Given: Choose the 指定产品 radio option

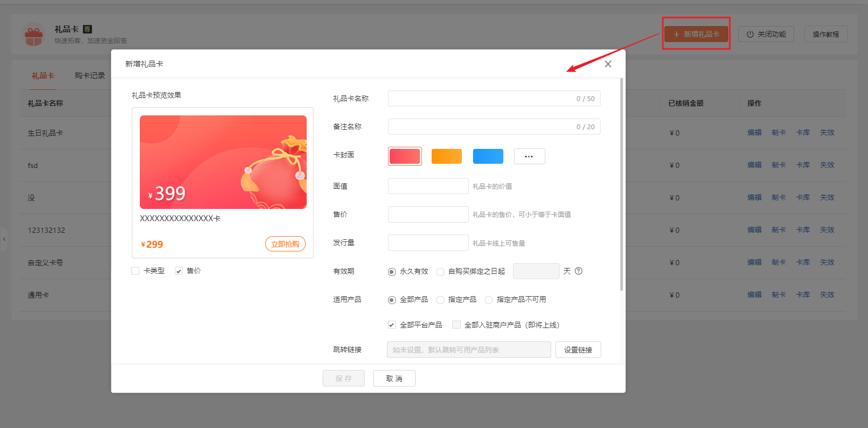Looking at the screenshot, I should point(440,300).
